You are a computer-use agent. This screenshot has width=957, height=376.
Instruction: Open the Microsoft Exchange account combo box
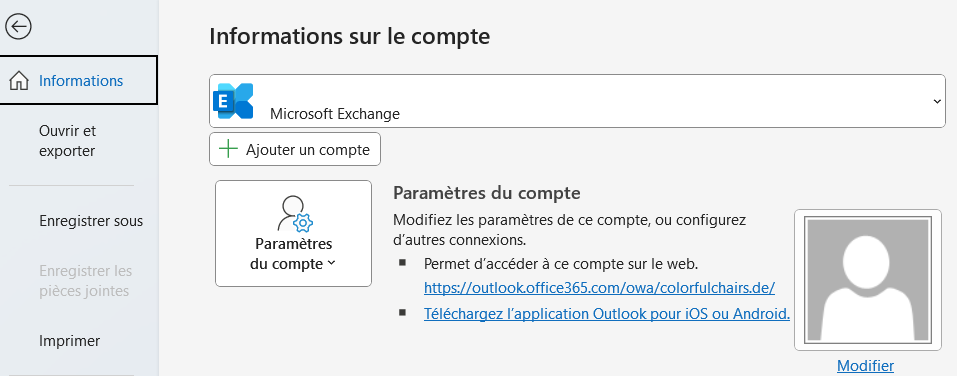coord(577,101)
